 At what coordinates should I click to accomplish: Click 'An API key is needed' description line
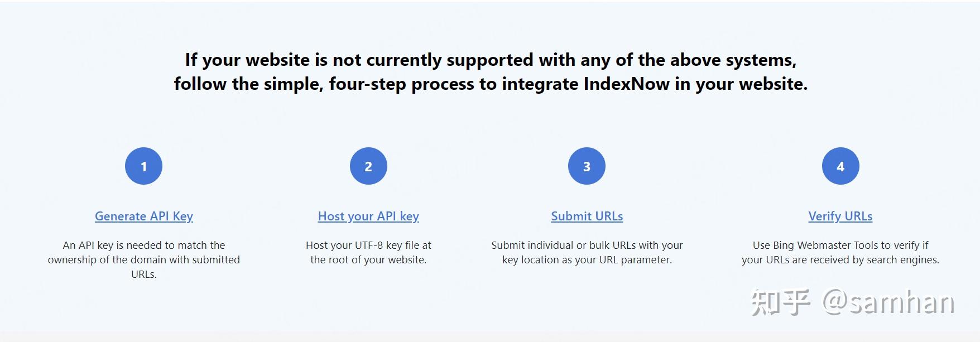pos(144,245)
